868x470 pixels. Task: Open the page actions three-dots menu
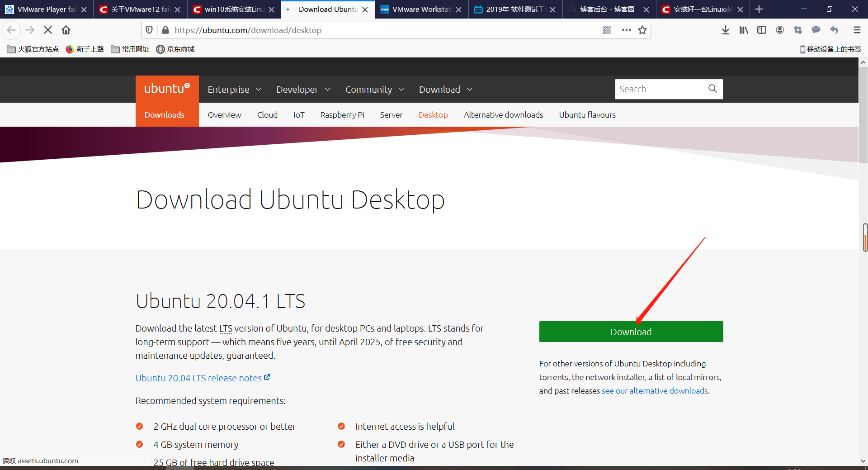tap(626, 30)
